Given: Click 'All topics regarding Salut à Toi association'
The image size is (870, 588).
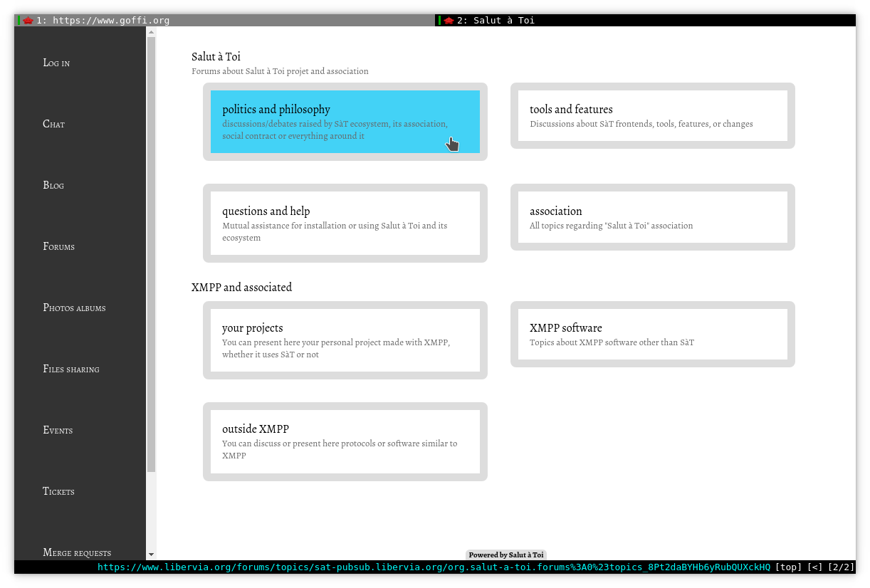Looking at the screenshot, I should [x=611, y=226].
